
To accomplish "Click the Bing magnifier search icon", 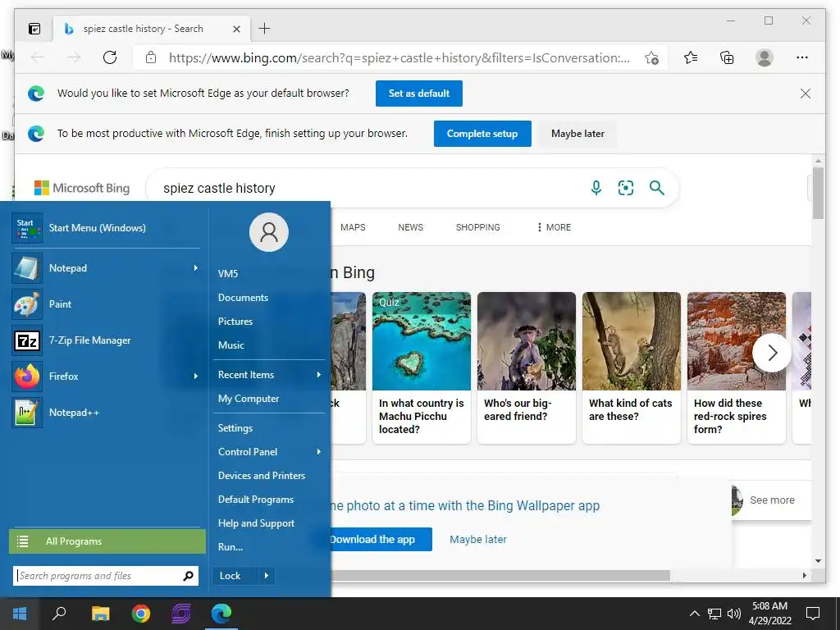I will [x=657, y=188].
